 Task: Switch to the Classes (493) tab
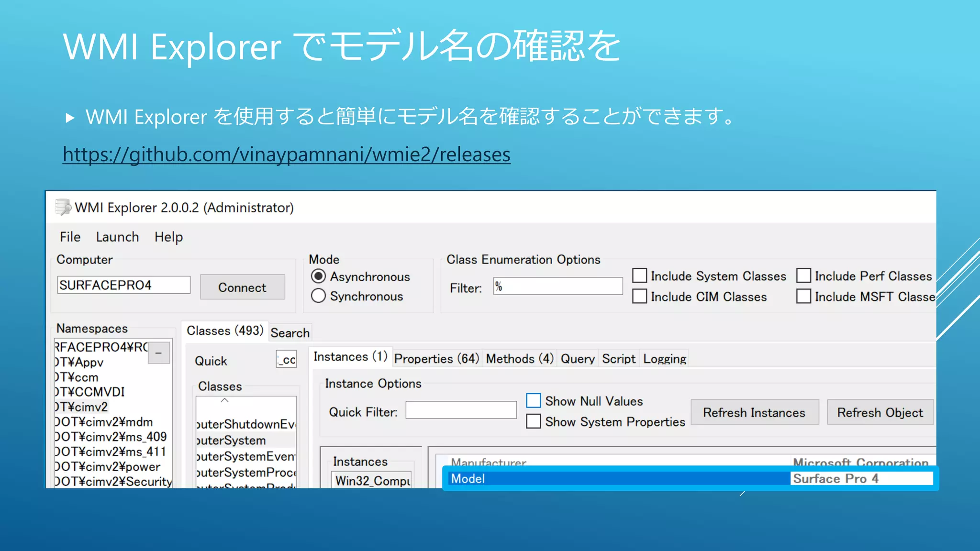pos(225,331)
